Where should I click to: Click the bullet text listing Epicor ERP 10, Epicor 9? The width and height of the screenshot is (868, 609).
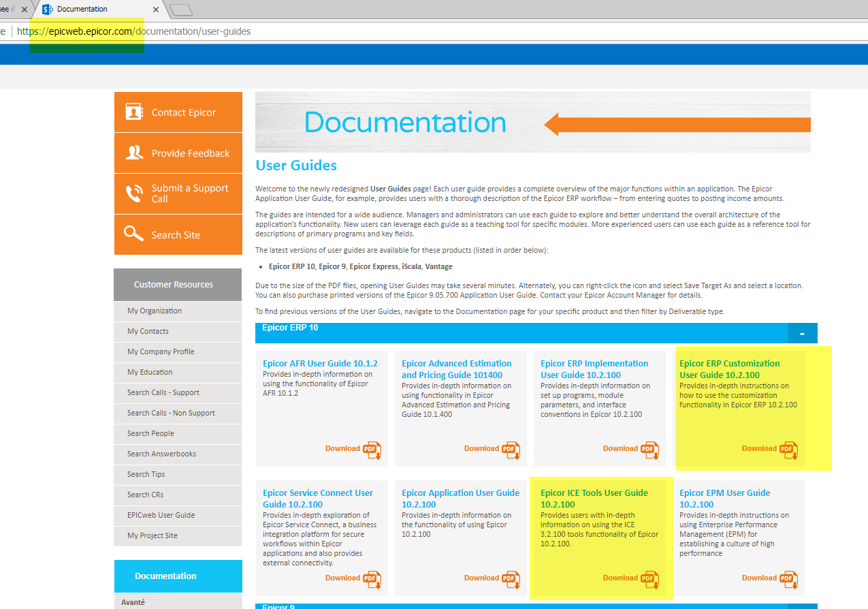click(x=361, y=266)
